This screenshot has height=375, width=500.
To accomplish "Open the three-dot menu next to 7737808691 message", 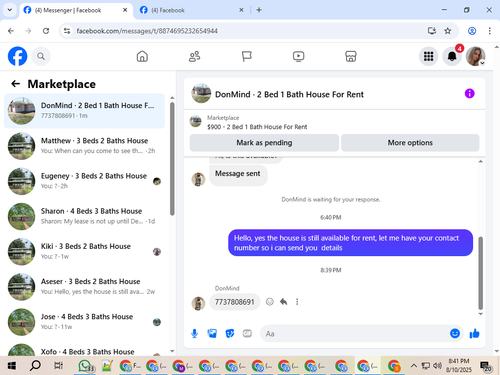I will tap(297, 302).
